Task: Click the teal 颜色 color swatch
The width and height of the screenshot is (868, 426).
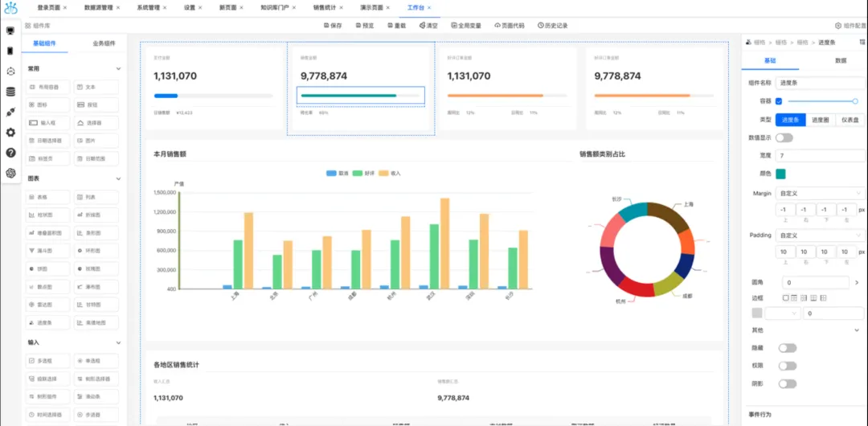Action: coord(780,174)
